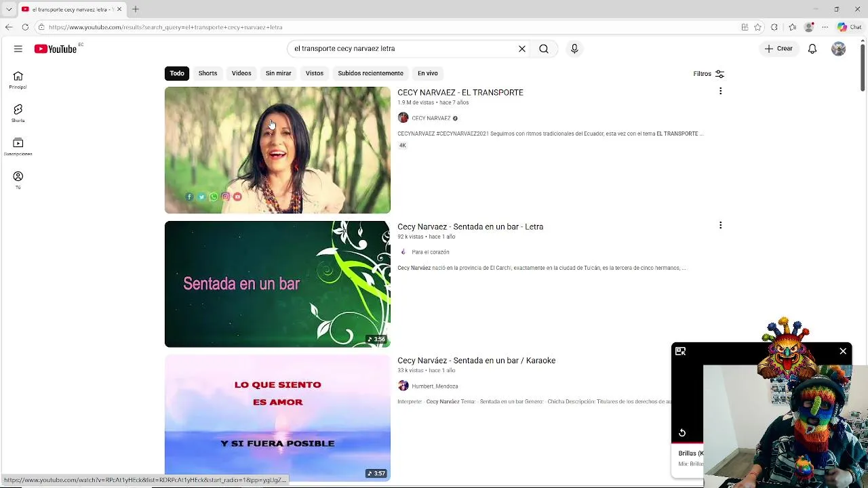Viewport: 868px width, 488px height.
Task: Replay the video in the miniplayer
Action: coord(682,432)
